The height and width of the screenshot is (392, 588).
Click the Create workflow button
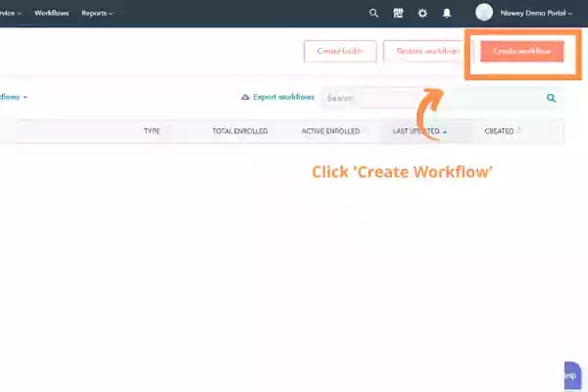522,51
